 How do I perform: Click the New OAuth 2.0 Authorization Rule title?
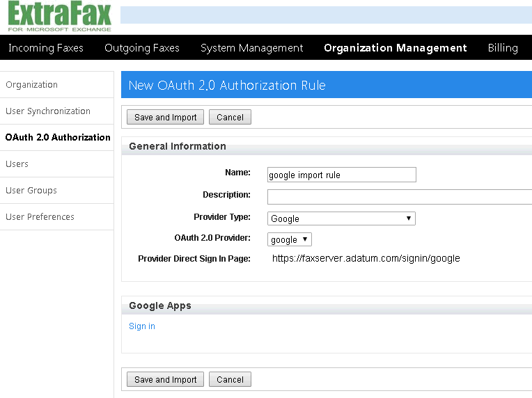[227, 85]
